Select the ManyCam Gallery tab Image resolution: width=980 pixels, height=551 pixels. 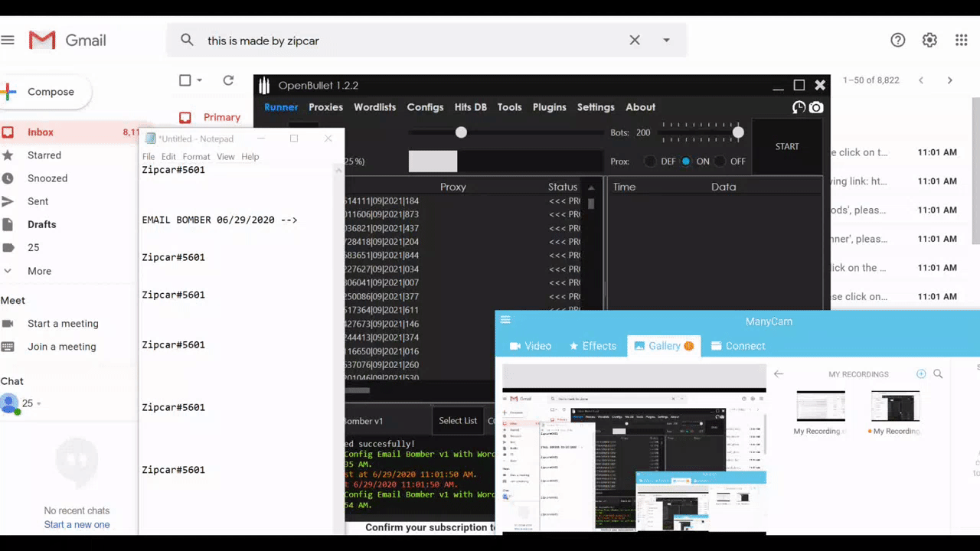[664, 346]
